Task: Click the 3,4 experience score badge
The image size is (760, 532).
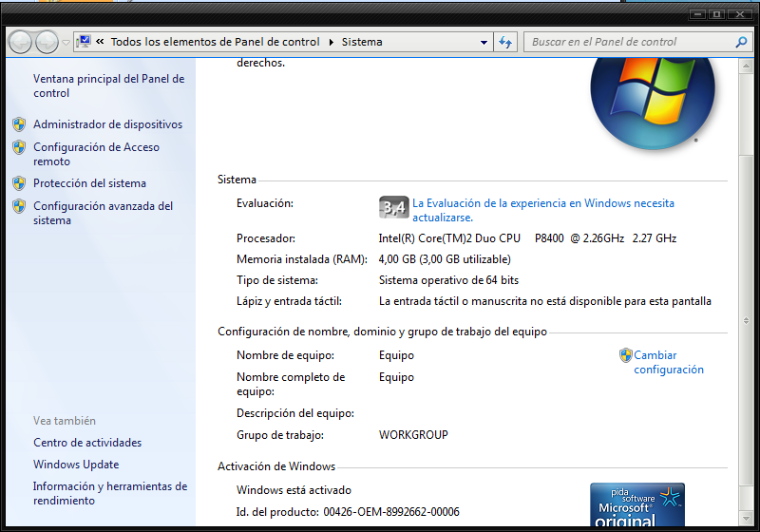Action: 394,207
